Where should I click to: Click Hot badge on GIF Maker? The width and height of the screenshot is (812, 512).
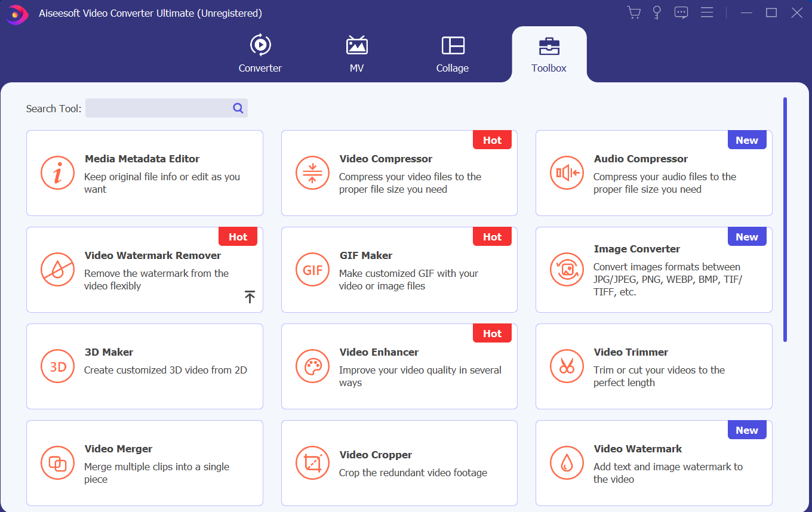pyautogui.click(x=492, y=237)
